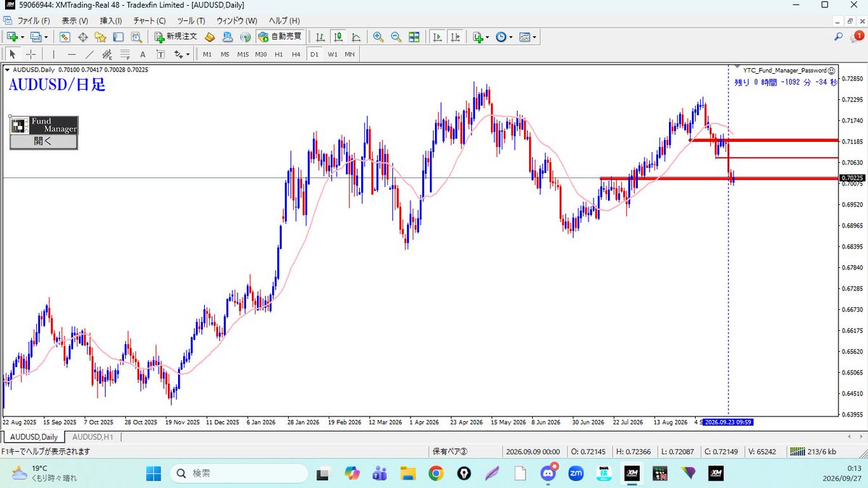Switch chart to line chart mode
This screenshot has width=868, height=488.
(x=356, y=37)
